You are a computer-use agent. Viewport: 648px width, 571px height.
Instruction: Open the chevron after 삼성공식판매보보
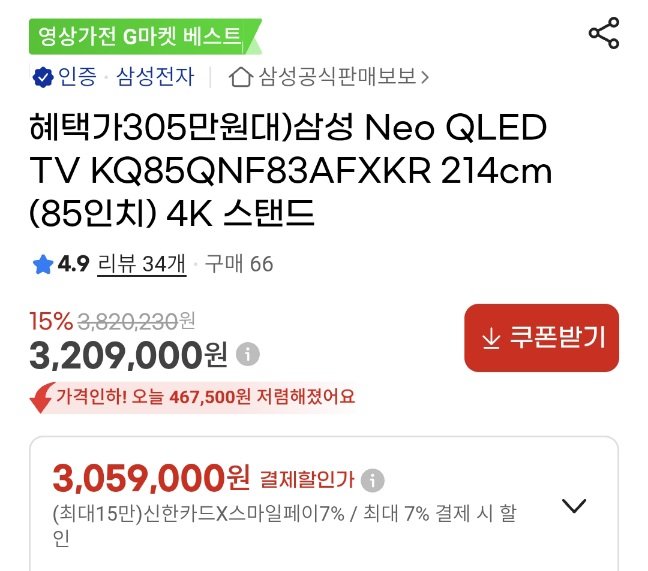(426, 77)
